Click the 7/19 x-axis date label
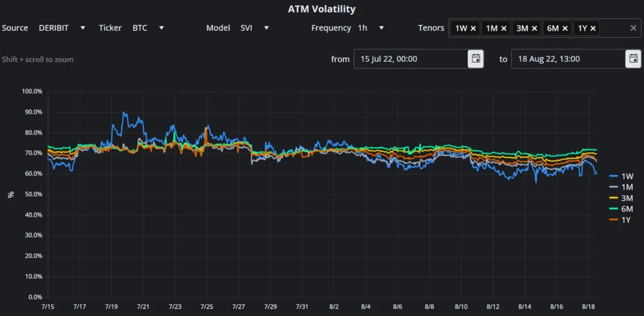Screen dimensions: 644x316 click(x=111, y=307)
